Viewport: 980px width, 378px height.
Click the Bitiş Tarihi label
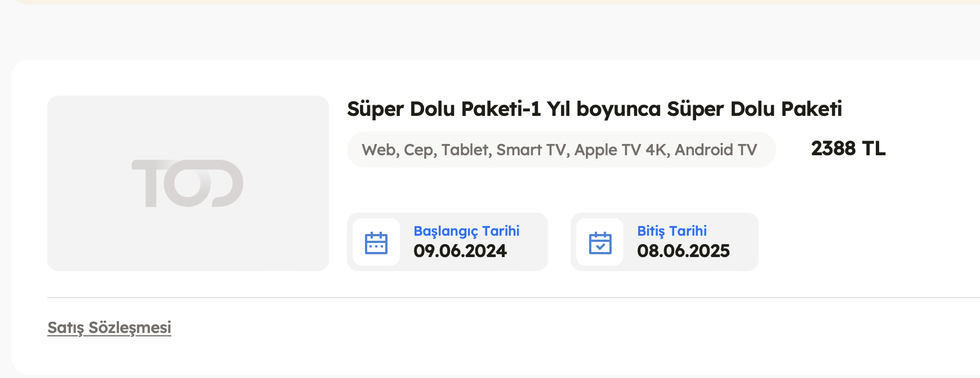pyautogui.click(x=672, y=231)
